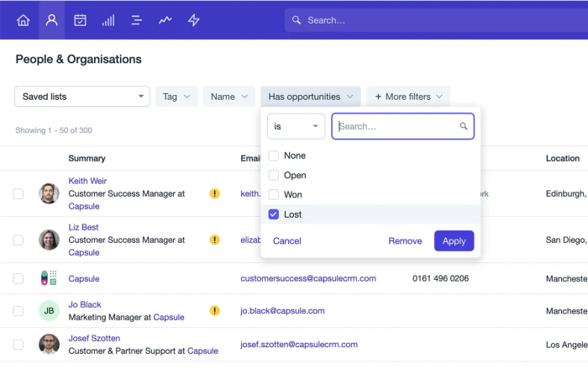
Task: Email jo.black@capsule.com
Action: click(282, 310)
